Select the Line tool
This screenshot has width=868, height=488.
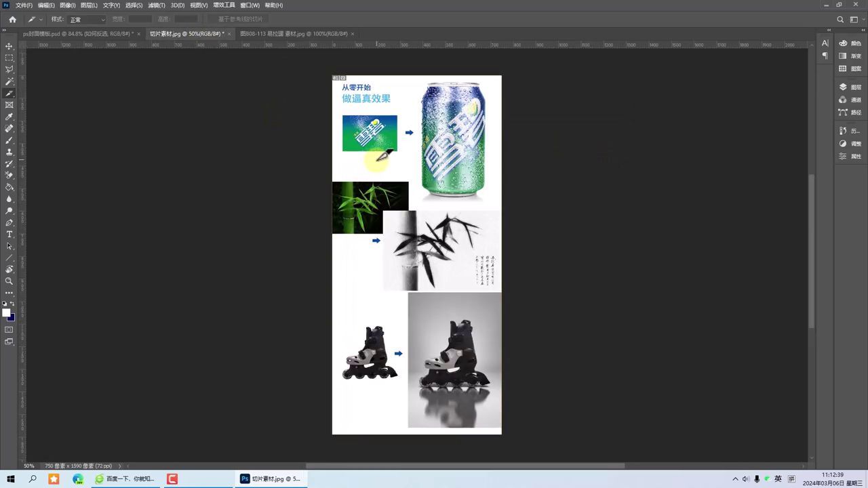click(x=9, y=258)
